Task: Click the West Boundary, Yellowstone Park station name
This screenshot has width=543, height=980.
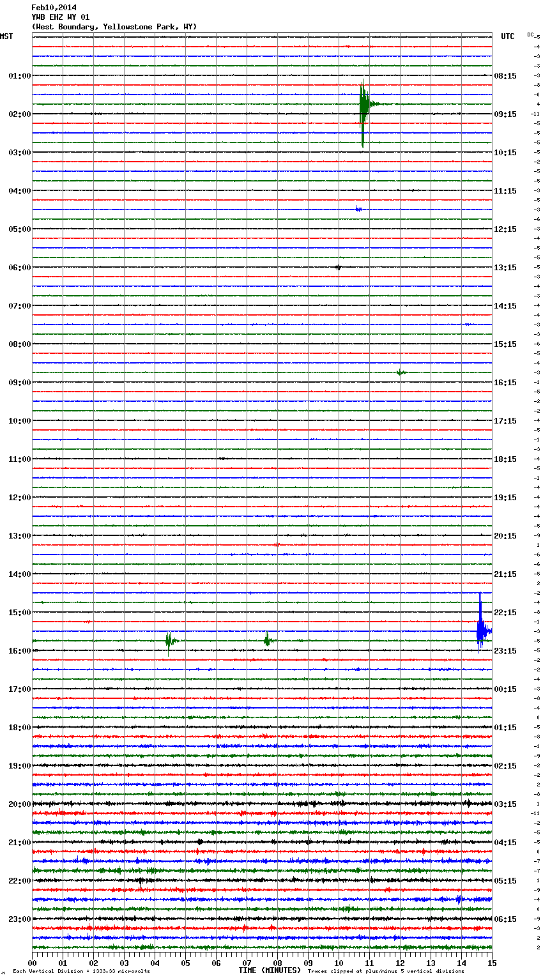Action: point(114,27)
